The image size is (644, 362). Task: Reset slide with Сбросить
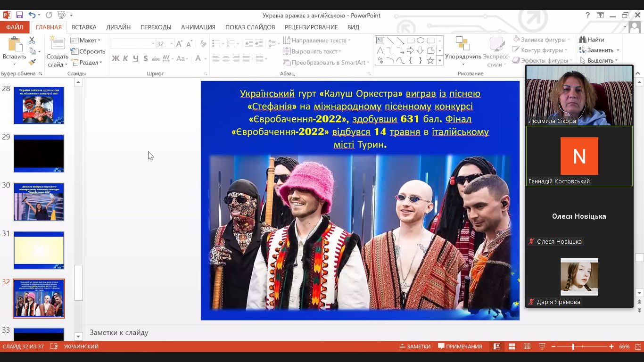[88, 51]
